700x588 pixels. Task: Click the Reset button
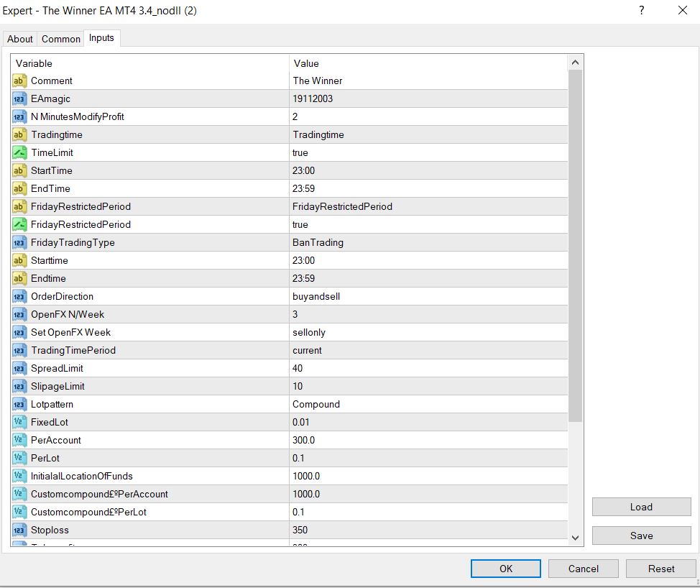[x=660, y=569]
